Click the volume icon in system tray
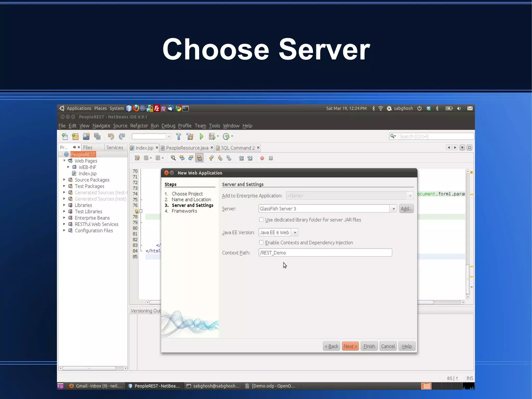Screen dimensions: 532x399 tap(459, 108)
